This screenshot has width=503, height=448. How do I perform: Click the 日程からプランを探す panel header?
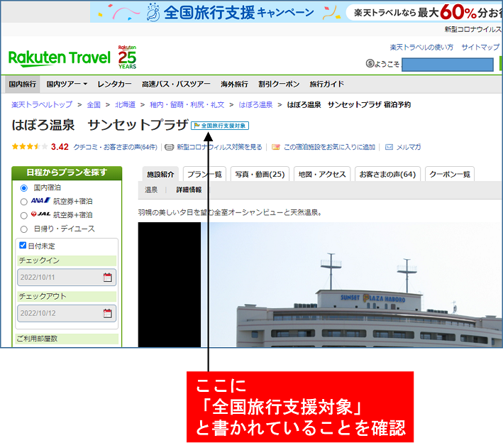pos(67,173)
